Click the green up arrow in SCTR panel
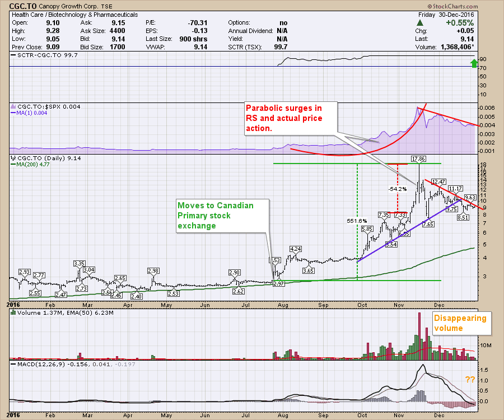This screenshot has width=504, height=420. pyautogui.click(x=474, y=63)
